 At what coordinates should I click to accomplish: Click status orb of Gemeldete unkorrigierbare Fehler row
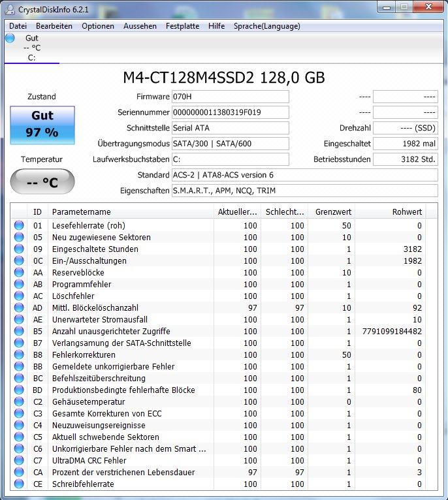pos(19,366)
